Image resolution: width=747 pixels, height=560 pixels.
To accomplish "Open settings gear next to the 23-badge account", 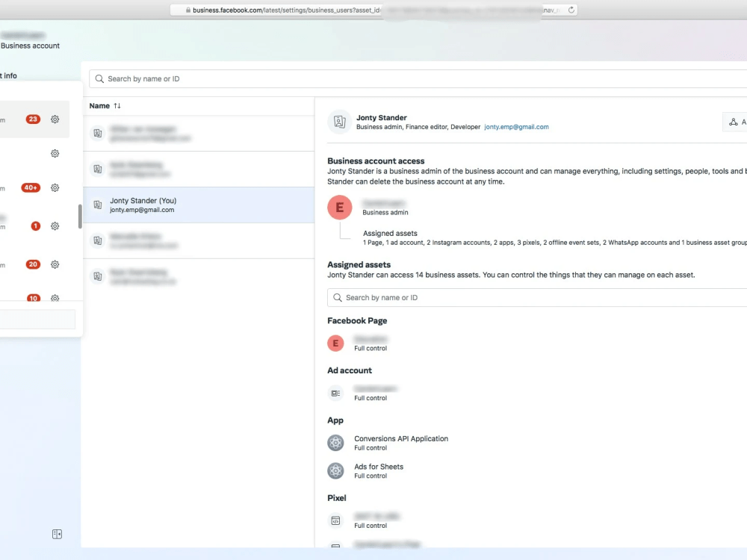I will [55, 119].
